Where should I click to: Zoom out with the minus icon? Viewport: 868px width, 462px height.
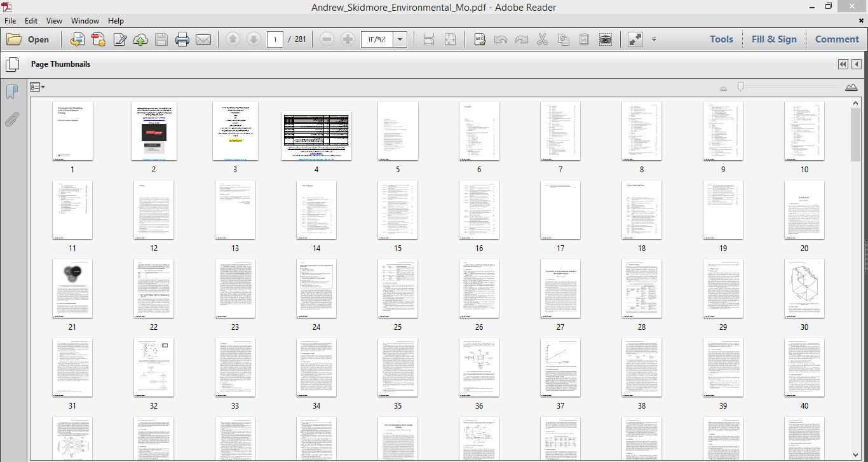click(x=327, y=39)
